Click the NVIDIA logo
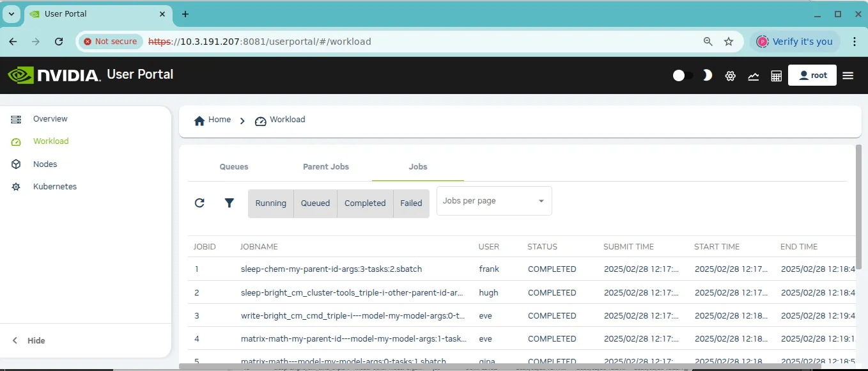868x371 pixels. [x=54, y=75]
